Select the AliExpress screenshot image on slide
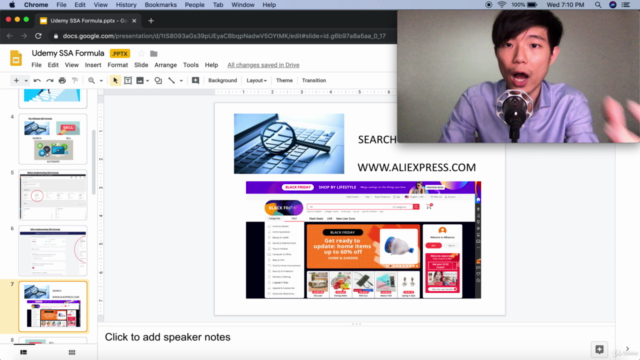Viewport: 640px width, 360px height. (363, 240)
